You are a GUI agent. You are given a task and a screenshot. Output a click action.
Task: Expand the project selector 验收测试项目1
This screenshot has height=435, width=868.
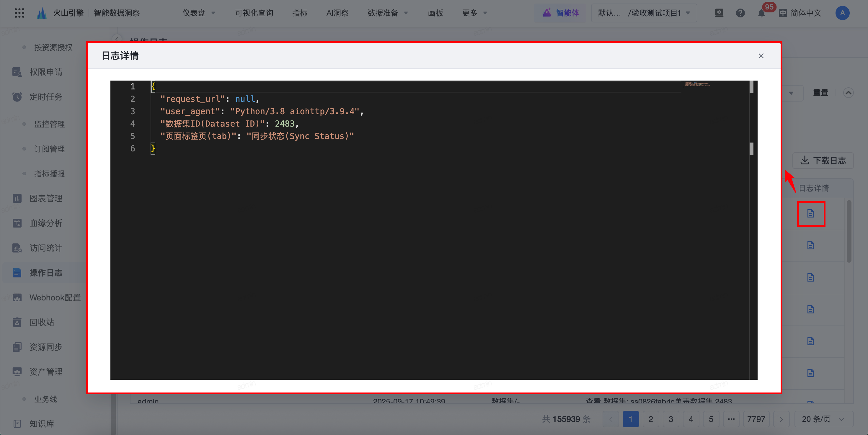644,13
